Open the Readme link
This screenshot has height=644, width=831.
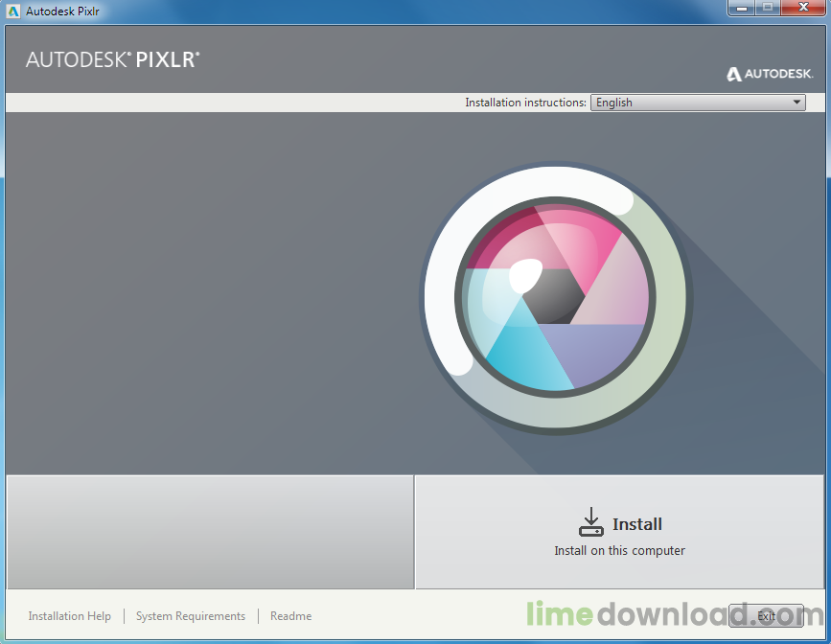291,616
